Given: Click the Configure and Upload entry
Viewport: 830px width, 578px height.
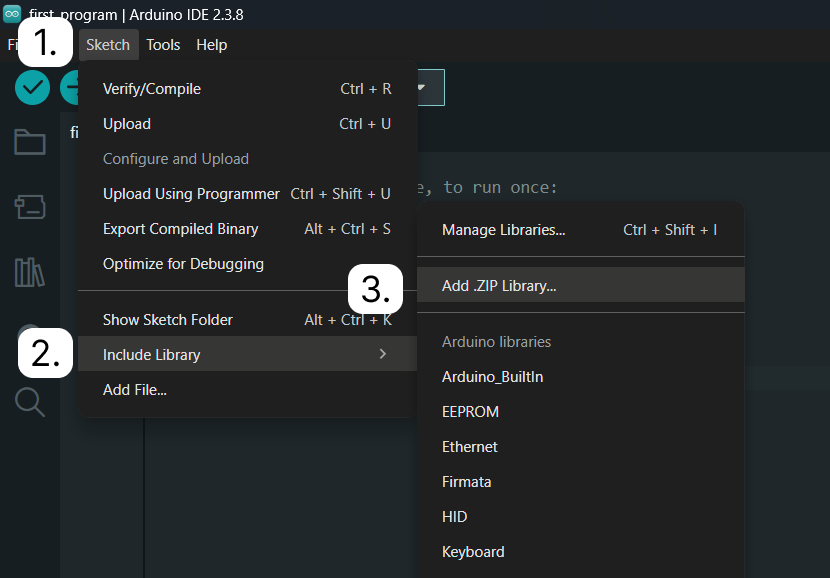Looking at the screenshot, I should (247, 159).
